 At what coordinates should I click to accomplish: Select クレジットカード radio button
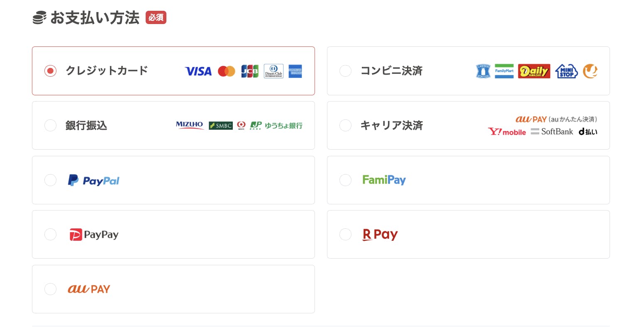(x=50, y=71)
